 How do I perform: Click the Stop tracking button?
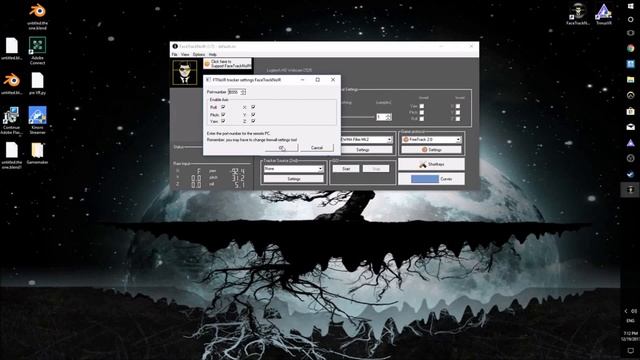pyautogui.click(x=376, y=169)
